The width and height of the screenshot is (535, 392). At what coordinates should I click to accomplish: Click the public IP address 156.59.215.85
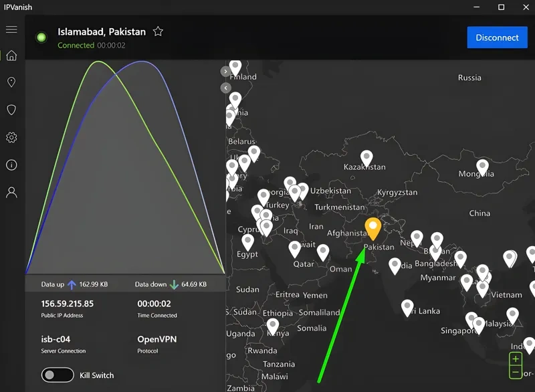pyautogui.click(x=68, y=304)
